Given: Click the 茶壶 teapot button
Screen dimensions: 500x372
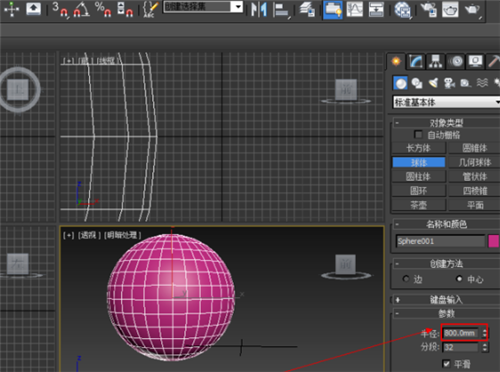Looking at the screenshot, I should [419, 205].
